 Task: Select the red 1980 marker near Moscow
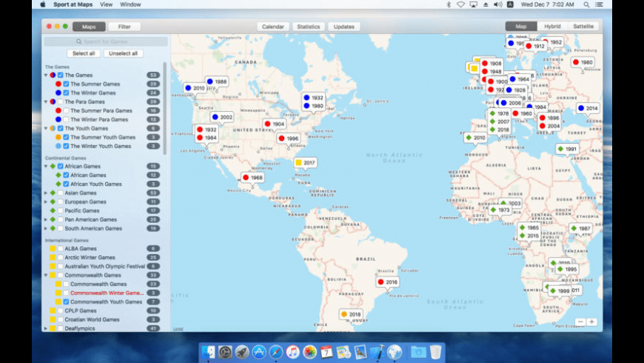tap(583, 62)
